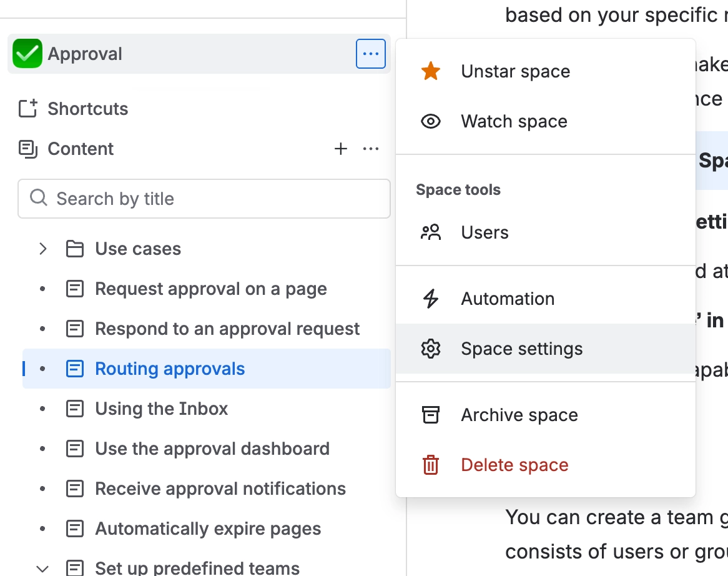Open Space settings from the menu
This screenshot has width=728, height=576.
[546, 349]
